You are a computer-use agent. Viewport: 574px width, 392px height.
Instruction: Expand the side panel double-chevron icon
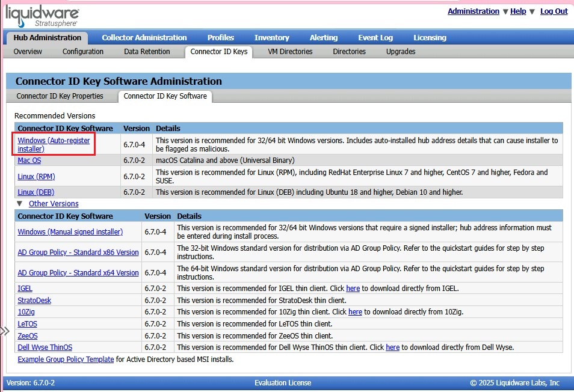pyautogui.click(x=5, y=331)
